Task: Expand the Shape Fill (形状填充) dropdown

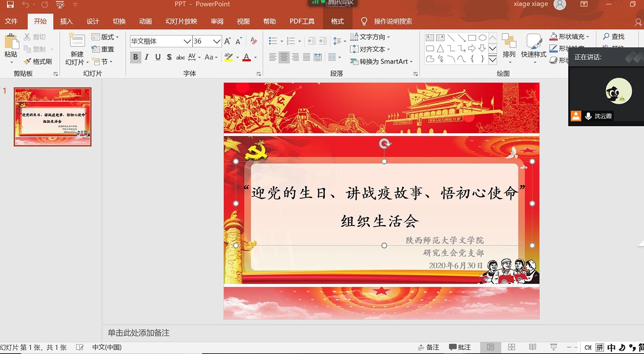Action: click(588, 37)
